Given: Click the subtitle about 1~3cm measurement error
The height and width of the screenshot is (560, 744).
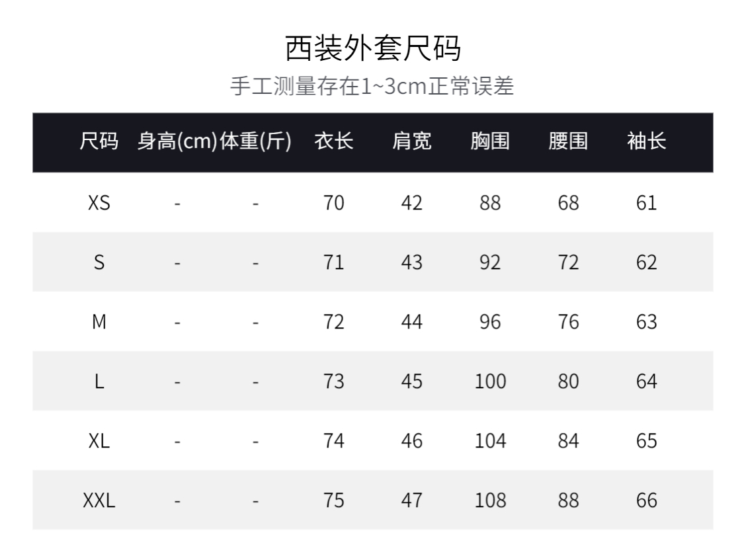Looking at the screenshot, I should [x=372, y=86].
